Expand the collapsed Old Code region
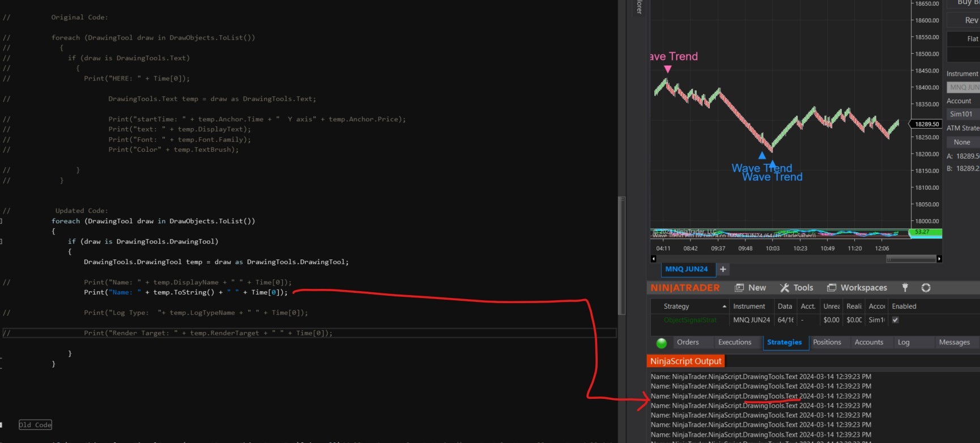Viewport: 980px width, 443px height. point(35,425)
